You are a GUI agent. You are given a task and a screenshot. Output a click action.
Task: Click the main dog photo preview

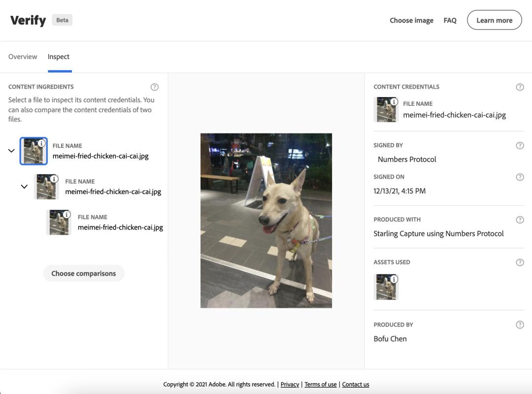(x=266, y=221)
